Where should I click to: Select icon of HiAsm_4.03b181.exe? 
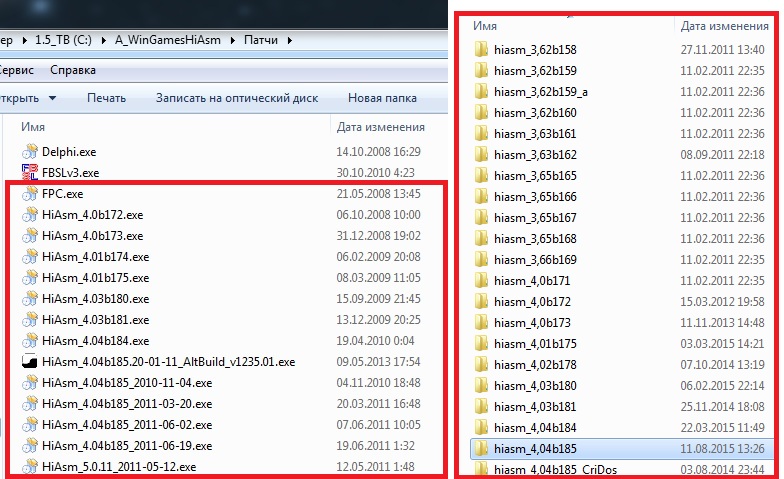[30, 320]
